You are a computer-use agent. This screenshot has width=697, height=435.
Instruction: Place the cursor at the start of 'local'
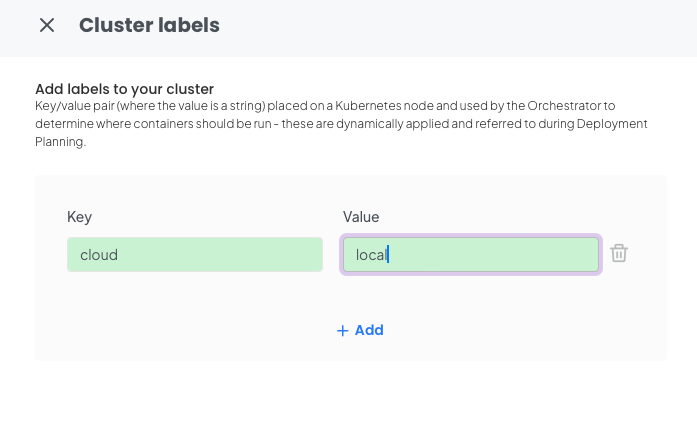[x=356, y=255]
